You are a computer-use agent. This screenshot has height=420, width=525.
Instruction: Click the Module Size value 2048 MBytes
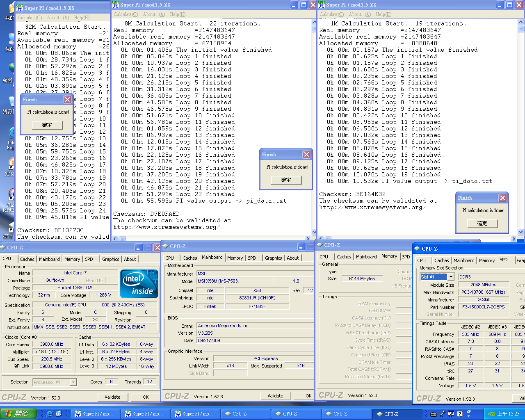(x=484, y=285)
